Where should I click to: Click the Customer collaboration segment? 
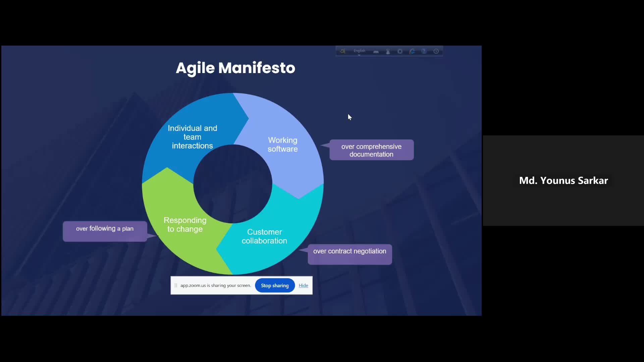pos(264,237)
